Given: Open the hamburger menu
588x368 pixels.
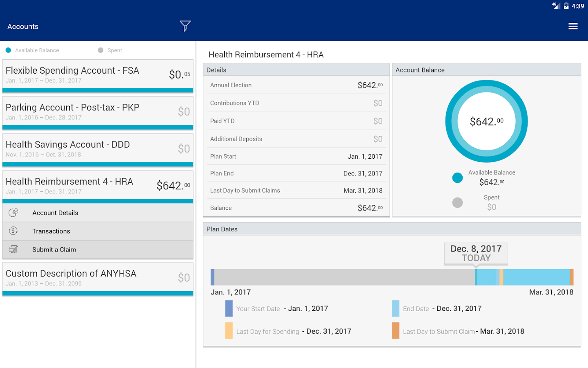Looking at the screenshot, I should pyautogui.click(x=573, y=26).
